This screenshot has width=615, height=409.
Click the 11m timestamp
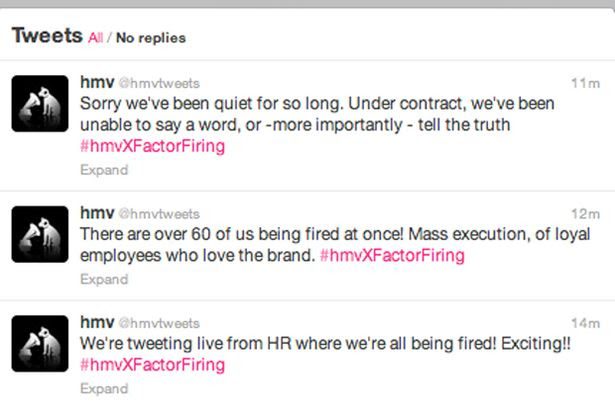[x=586, y=83]
